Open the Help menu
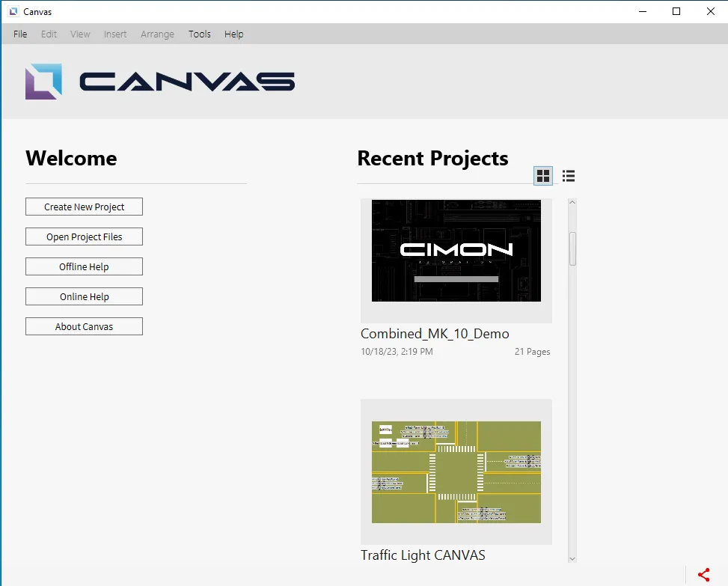This screenshot has width=728, height=586. [234, 34]
